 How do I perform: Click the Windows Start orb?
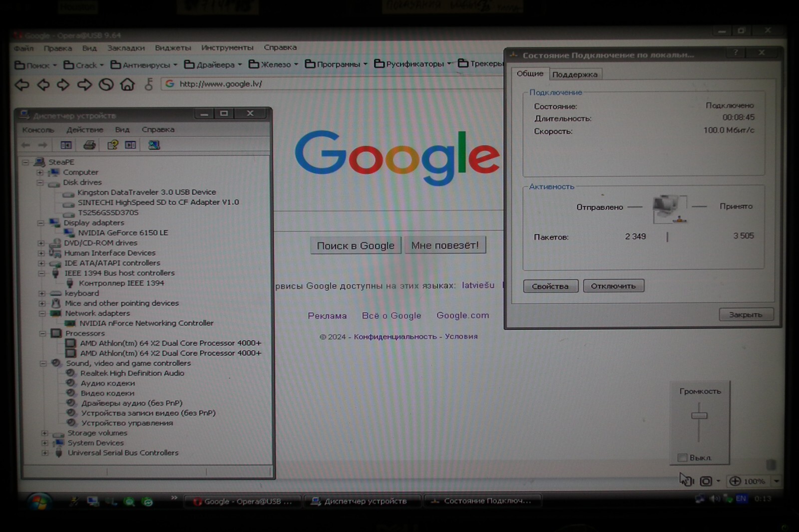point(39,502)
